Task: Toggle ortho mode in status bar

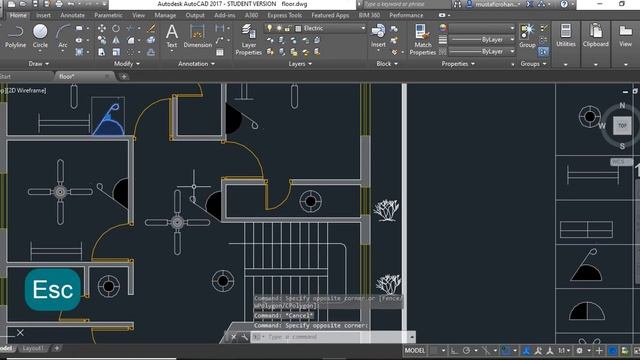Action: pyautogui.click(x=454, y=351)
